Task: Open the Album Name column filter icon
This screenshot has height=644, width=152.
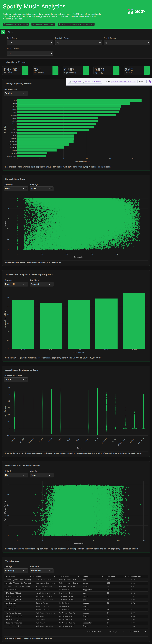Action: 78,577
